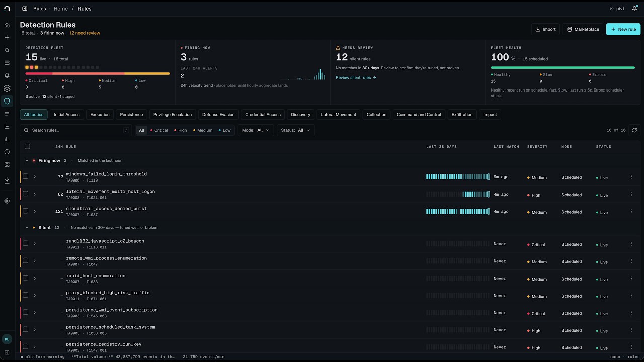Click the New rule button
Image resolution: width=644 pixels, height=362 pixels.
(623, 29)
